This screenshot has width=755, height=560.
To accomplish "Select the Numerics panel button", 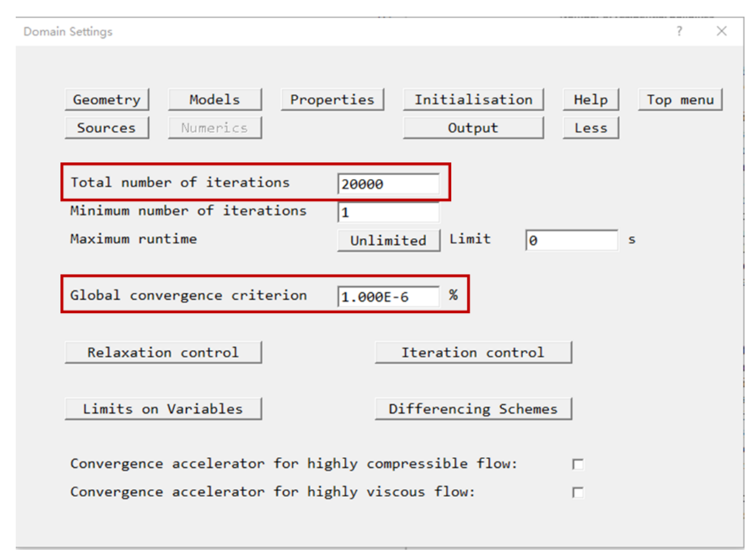I will tap(215, 128).
